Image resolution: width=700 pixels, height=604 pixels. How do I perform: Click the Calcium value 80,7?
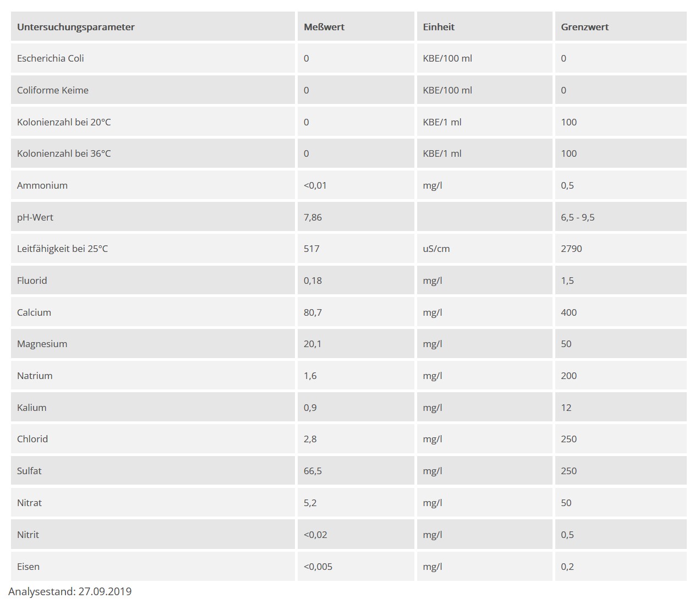coord(313,312)
